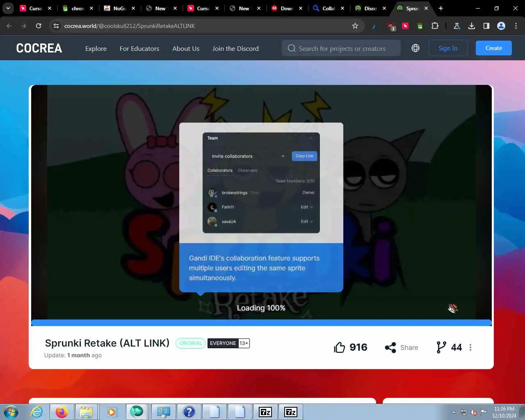Open a new tab with the plus button
Viewport: 525px width, 420px height.
441,8
